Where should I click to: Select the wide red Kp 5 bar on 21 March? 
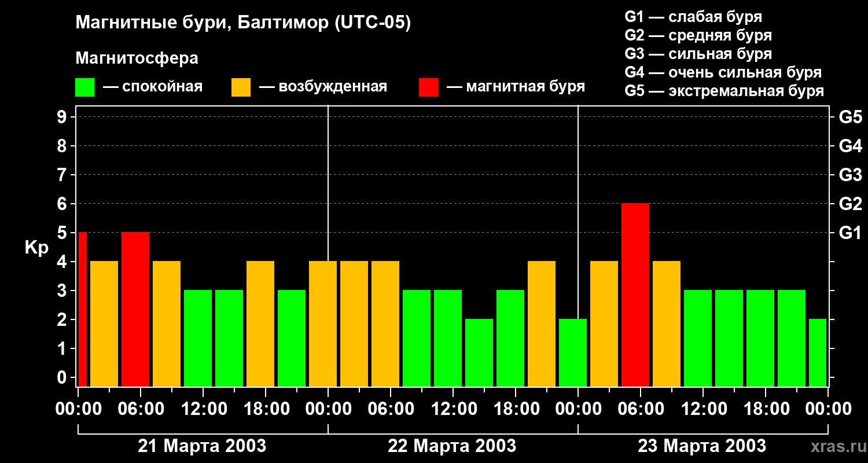tap(135, 309)
